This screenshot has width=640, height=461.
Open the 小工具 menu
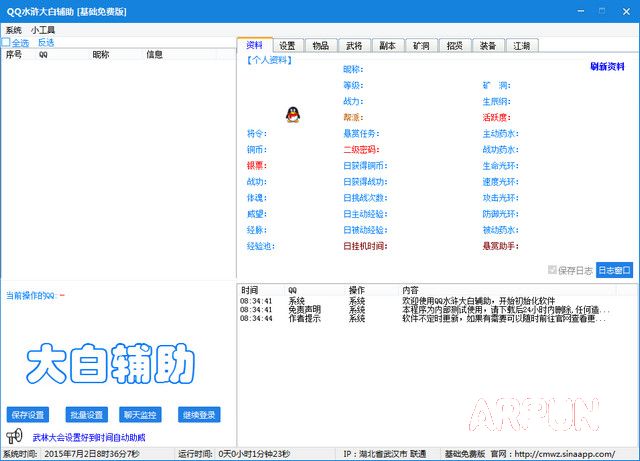coord(42,30)
